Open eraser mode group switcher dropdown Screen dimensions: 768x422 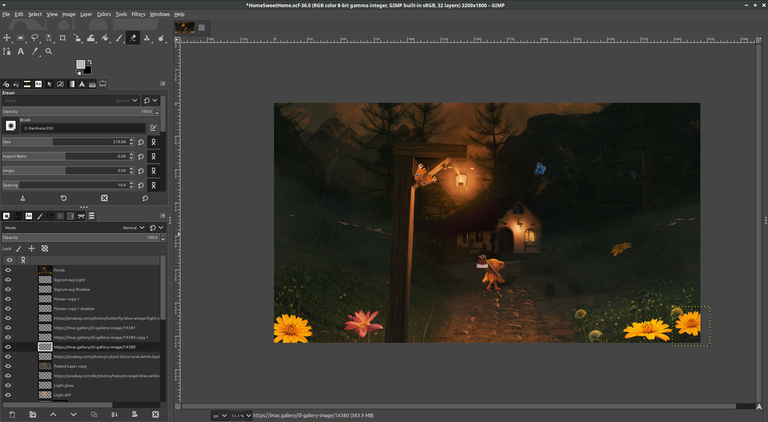[150, 100]
